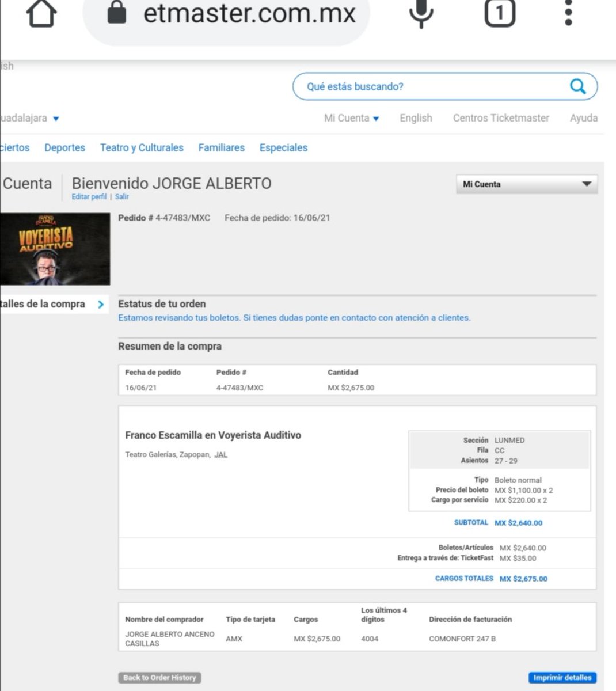Open the browser tab switcher
The height and width of the screenshot is (691, 616).
(x=499, y=13)
